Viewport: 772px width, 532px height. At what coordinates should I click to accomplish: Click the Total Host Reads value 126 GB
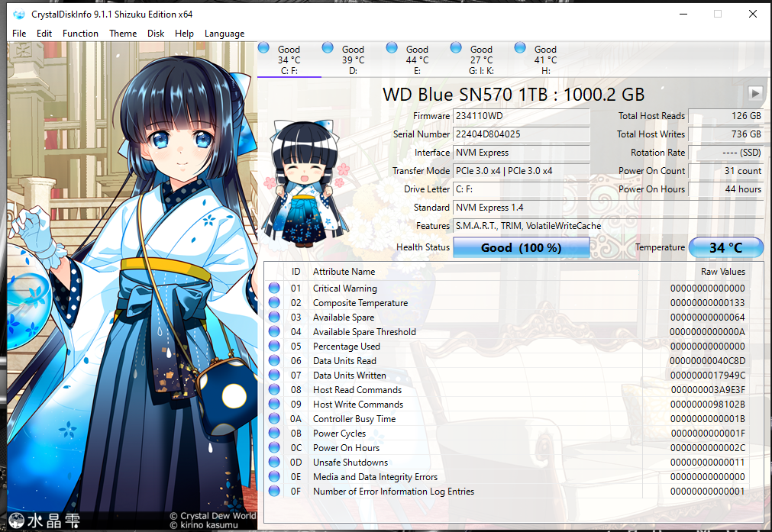click(x=725, y=116)
